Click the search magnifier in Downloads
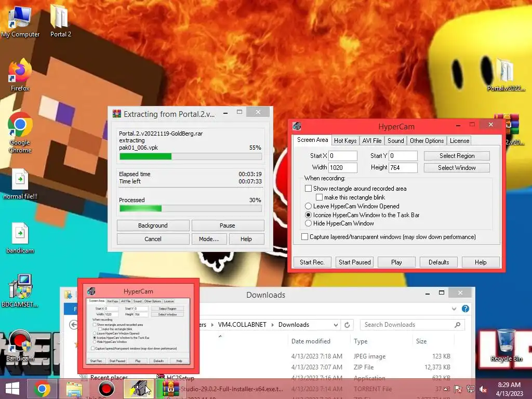Screen dimensions: 532x399 pyautogui.click(x=457, y=325)
